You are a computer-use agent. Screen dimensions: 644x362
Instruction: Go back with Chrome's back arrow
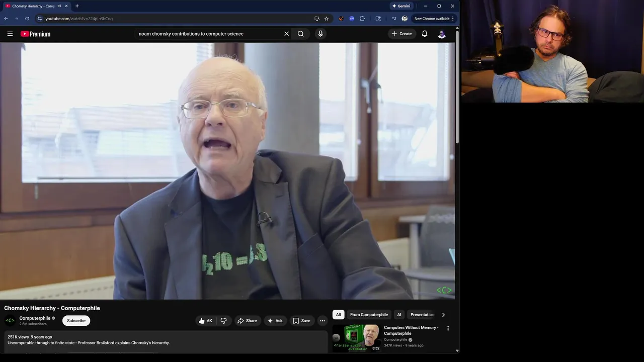[6, 19]
